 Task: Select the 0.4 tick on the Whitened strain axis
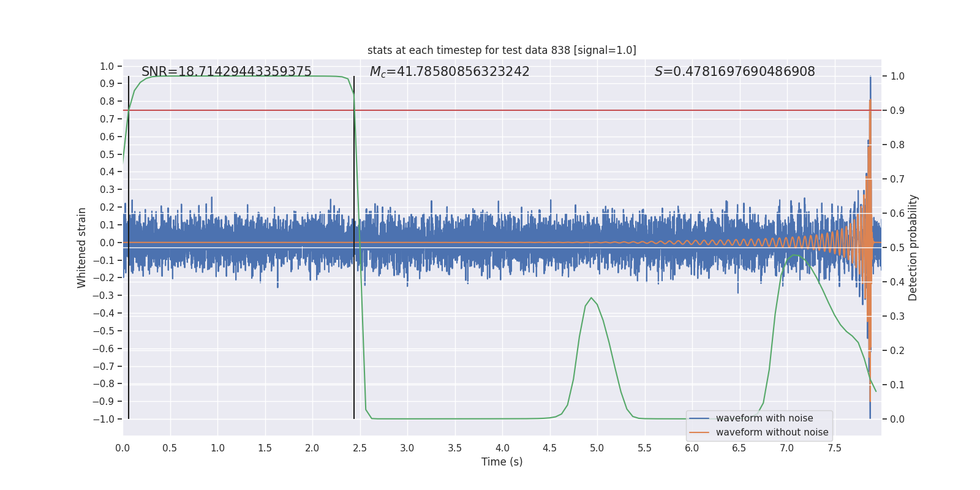107,172
